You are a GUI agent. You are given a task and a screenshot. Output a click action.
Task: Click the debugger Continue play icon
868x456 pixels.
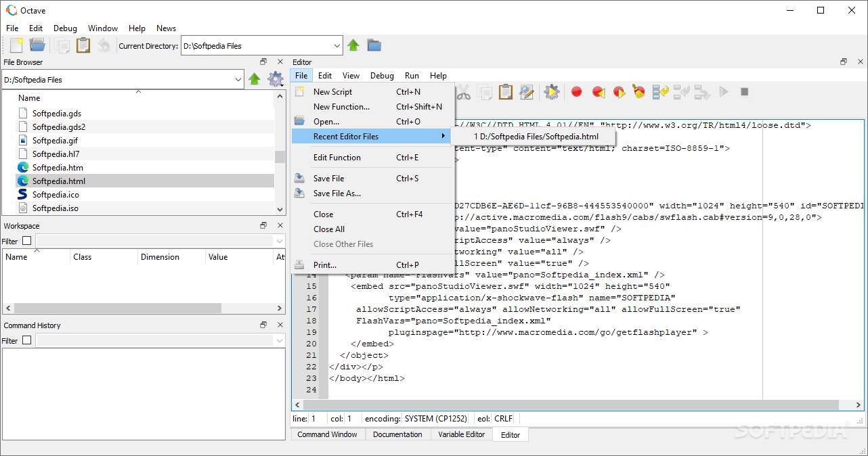coord(724,92)
